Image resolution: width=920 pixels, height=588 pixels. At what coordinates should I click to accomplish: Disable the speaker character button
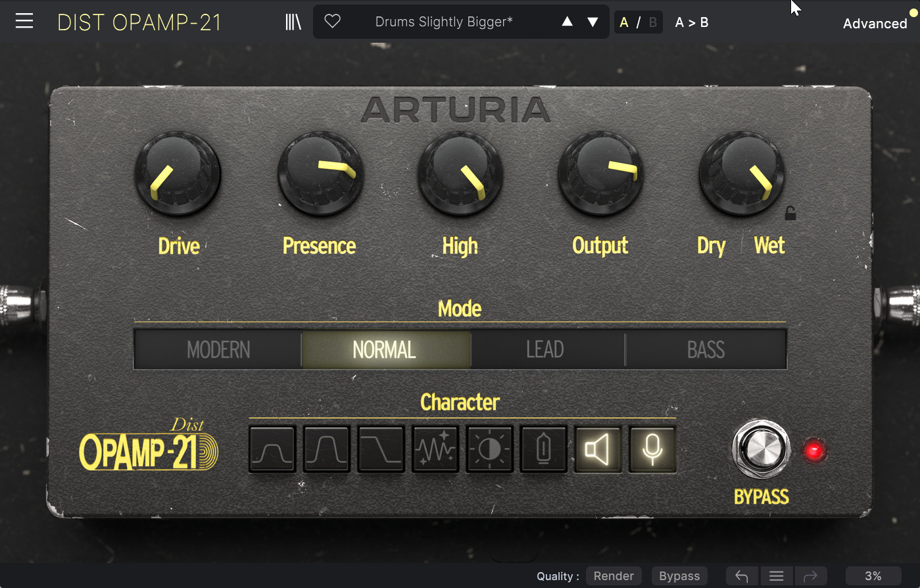pyautogui.click(x=598, y=450)
